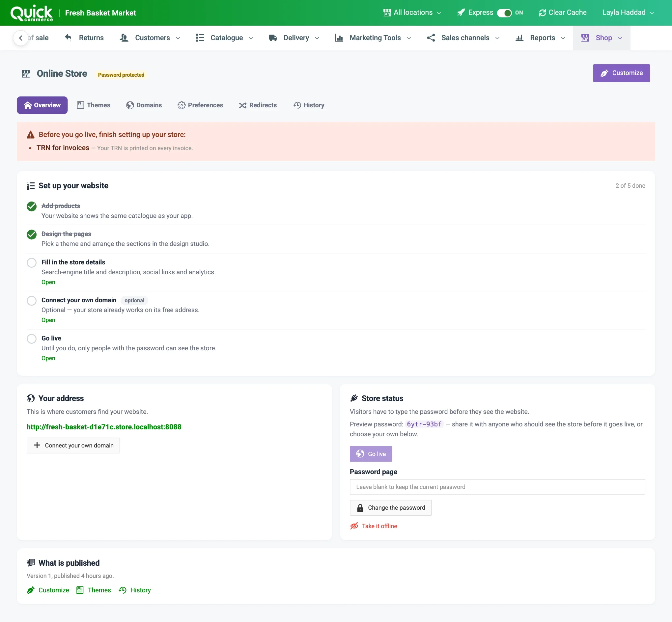Click the lock icon on Change the password
Image resolution: width=672 pixels, height=622 pixels.
[360, 508]
